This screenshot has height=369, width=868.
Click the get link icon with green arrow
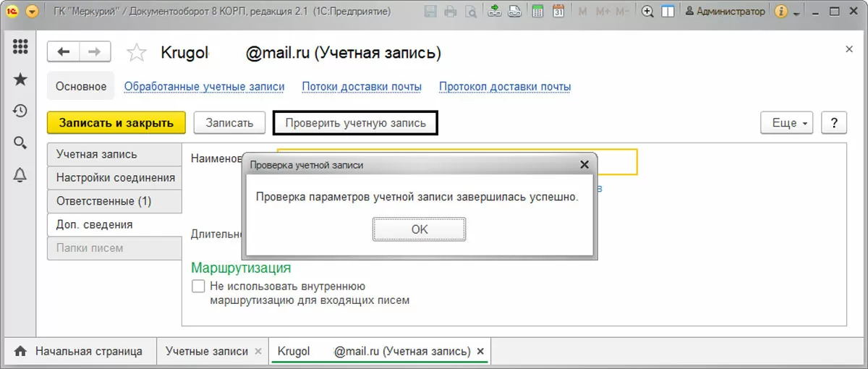point(494,12)
